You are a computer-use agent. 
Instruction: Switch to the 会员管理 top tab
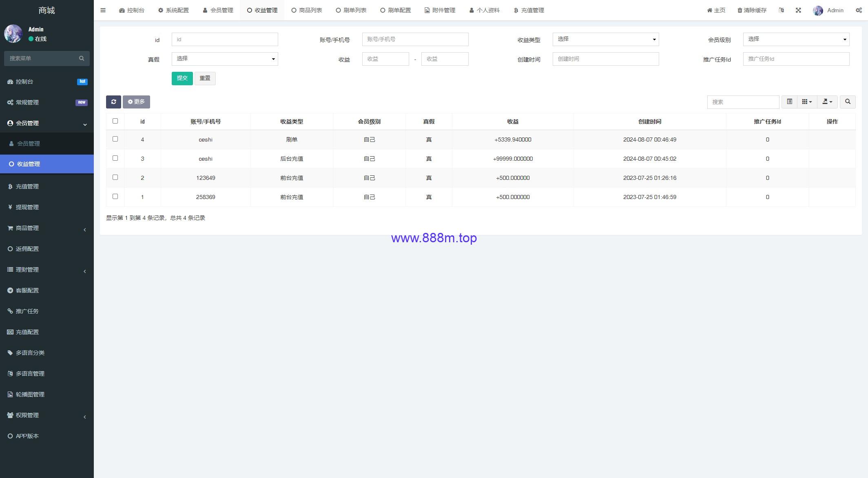[x=218, y=10]
